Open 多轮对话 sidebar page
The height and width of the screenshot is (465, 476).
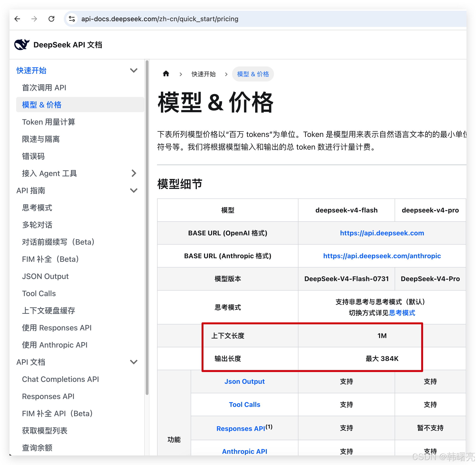click(x=37, y=225)
